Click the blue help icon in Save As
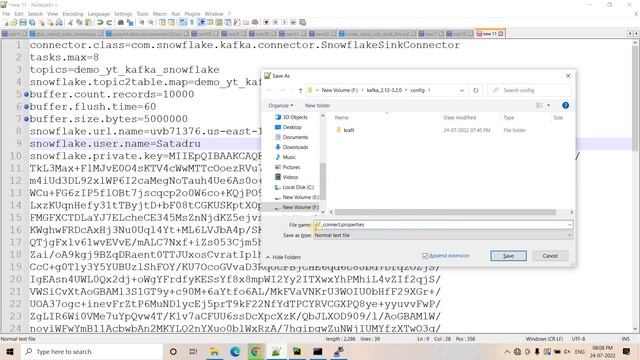Viewport: 640px width, 360px height. (565, 105)
